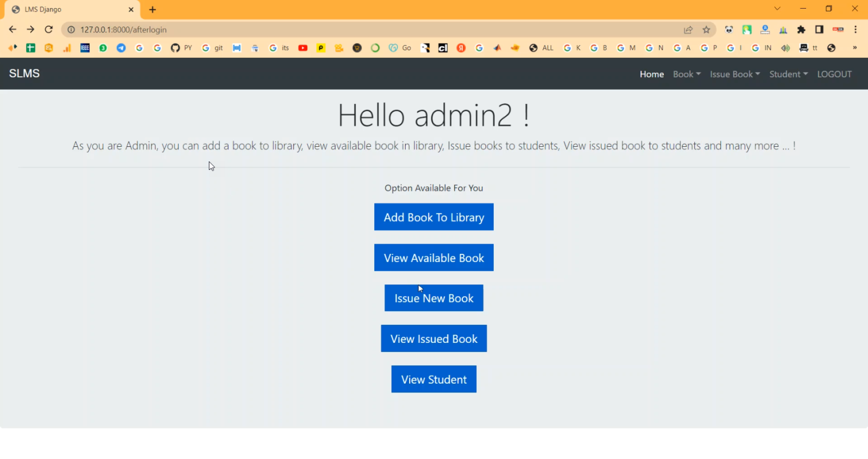The image size is (868, 459).
Task: Click the Share this page icon
Action: (688, 29)
